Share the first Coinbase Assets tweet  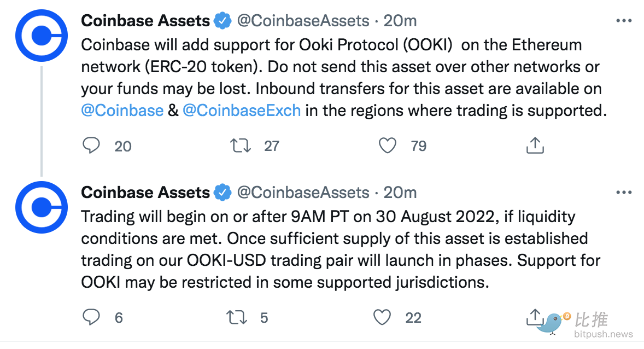pos(535,145)
